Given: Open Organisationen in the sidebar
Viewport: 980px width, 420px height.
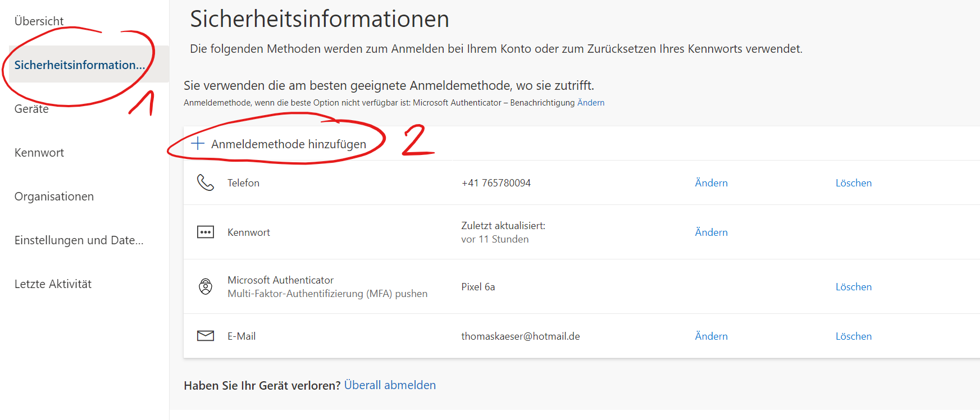Looking at the screenshot, I should point(54,197).
